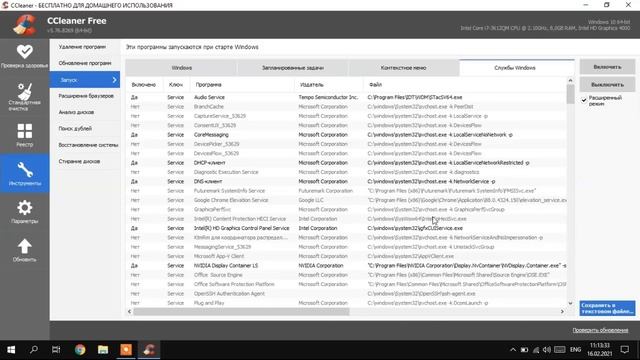Click horizontal scrollbar left arrow
The height and width of the screenshot is (360, 640).
(x=129, y=311)
